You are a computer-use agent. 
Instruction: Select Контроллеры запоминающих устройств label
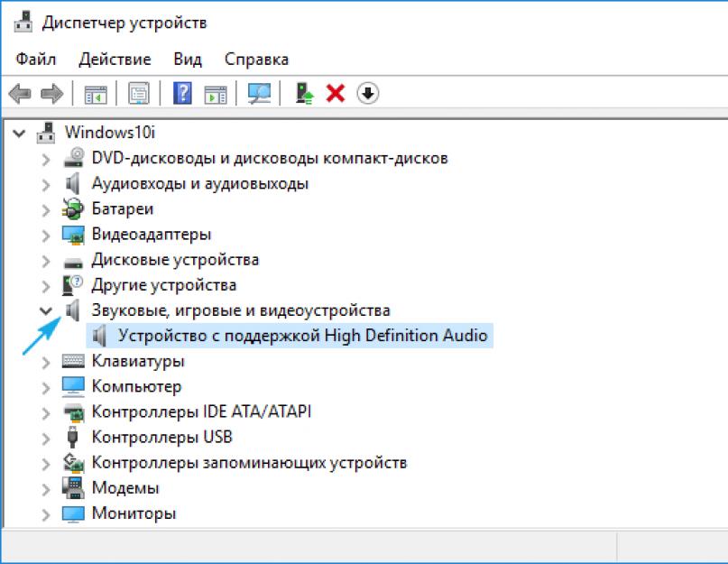pyautogui.click(x=249, y=463)
